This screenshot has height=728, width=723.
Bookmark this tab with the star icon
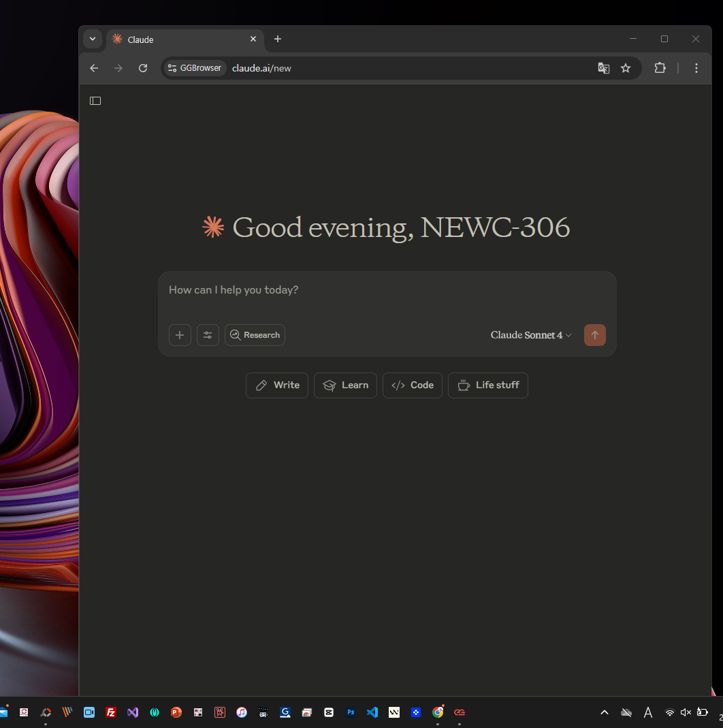626,68
